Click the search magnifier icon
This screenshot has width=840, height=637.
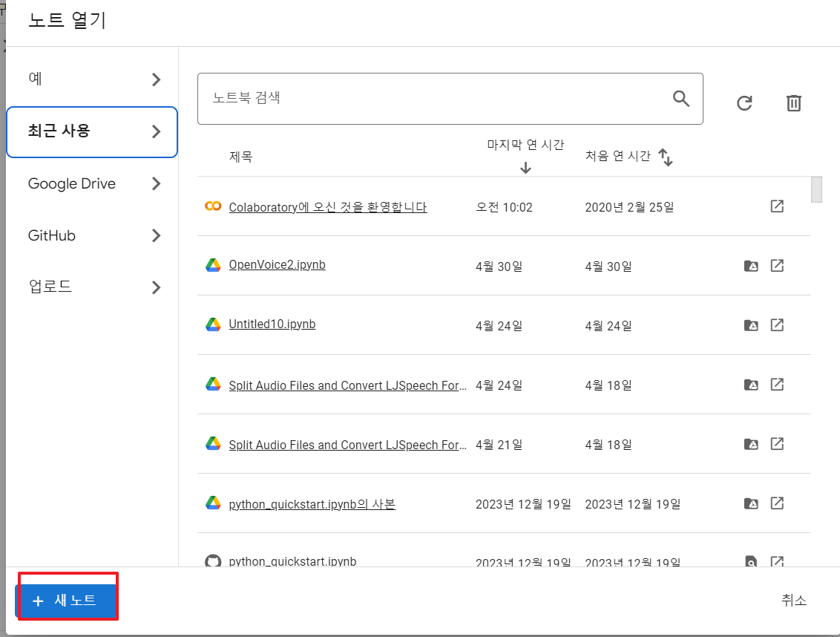681,99
